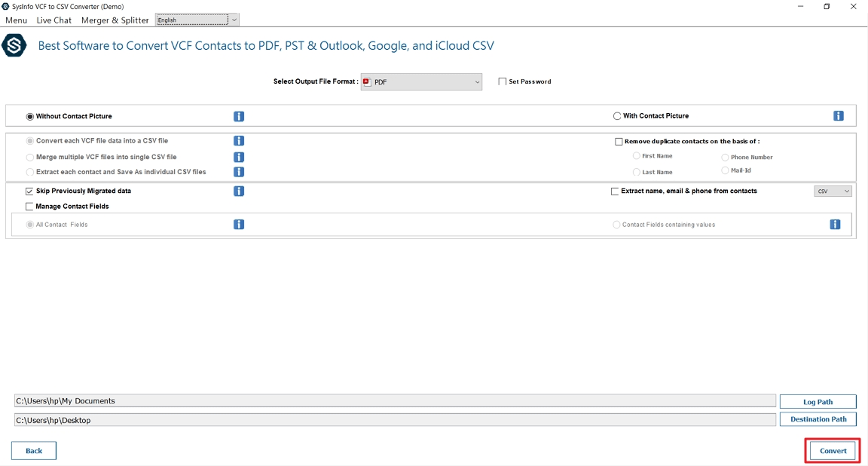The width and height of the screenshot is (868, 466).
Task: Open info for Extract each contact option
Action: 239,172
